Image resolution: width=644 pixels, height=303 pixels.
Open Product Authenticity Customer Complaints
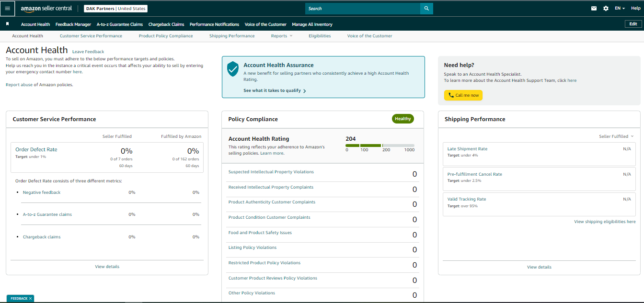[272, 202]
